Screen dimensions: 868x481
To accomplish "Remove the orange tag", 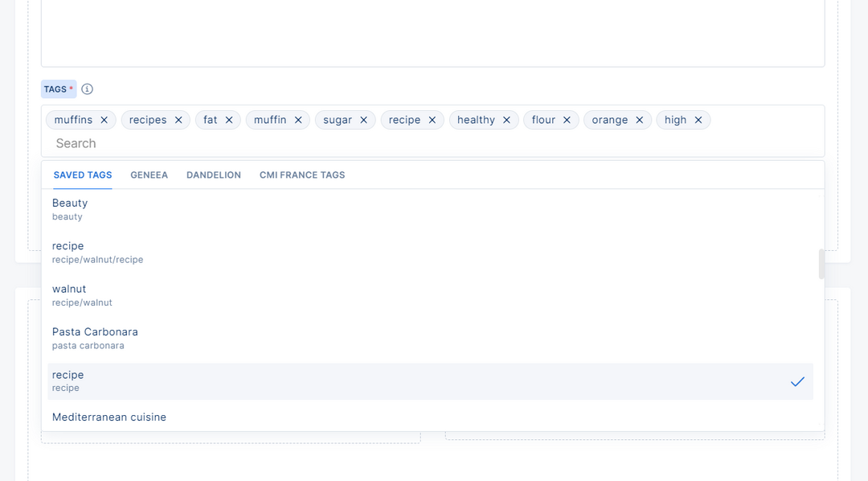I will click(640, 120).
